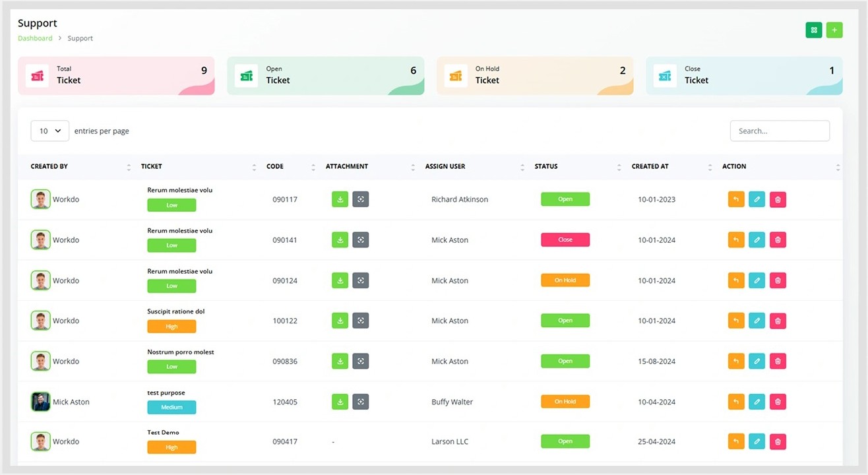868x475 pixels.
Task: Click the plus icon to create ticket
Action: click(x=834, y=30)
